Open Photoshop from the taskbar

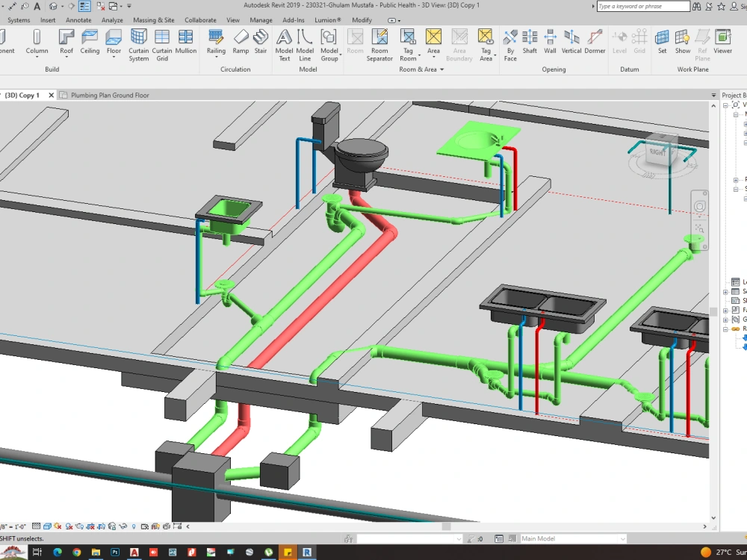(x=115, y=553)
